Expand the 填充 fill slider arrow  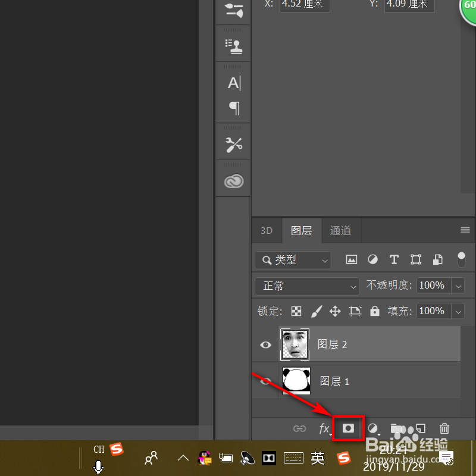[458, 311]
